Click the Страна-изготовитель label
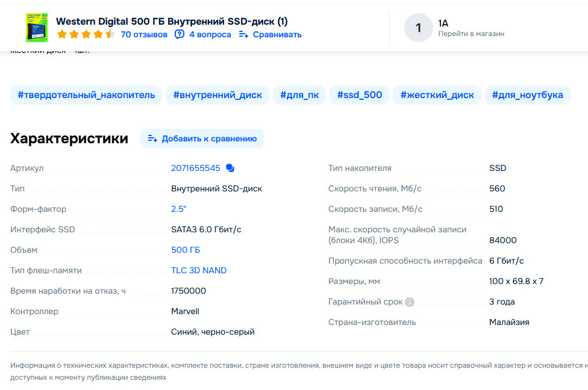The width and height of the screenshot is (588, 390). pyautogui.click(x=372, y=322)
